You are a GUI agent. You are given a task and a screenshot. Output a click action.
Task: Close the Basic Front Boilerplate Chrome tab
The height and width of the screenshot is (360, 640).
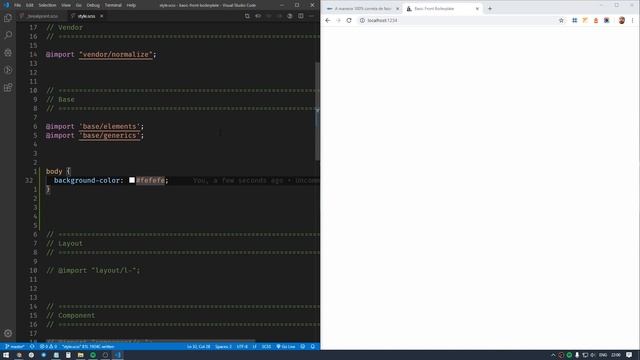tap(477, 9)
